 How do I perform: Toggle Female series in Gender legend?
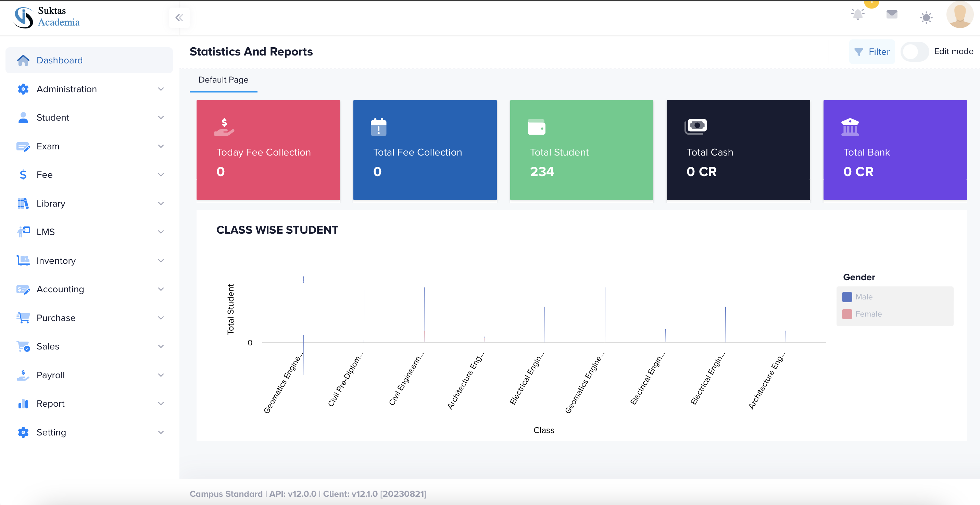click(868, 314)
